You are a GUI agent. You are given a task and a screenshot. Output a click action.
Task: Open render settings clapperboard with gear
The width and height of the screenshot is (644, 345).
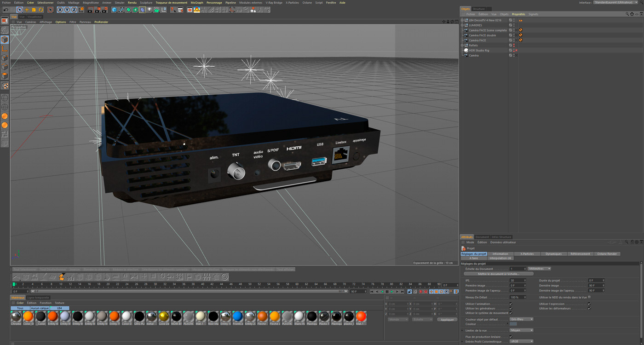pyautogui.click(x=105, y=10)
